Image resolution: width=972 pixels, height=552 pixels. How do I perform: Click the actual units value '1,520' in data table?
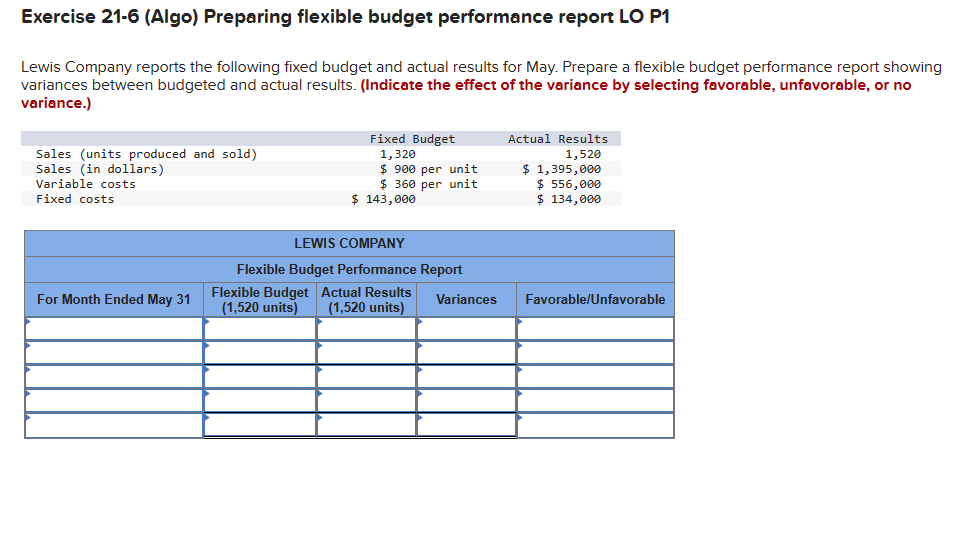(583, 154)
